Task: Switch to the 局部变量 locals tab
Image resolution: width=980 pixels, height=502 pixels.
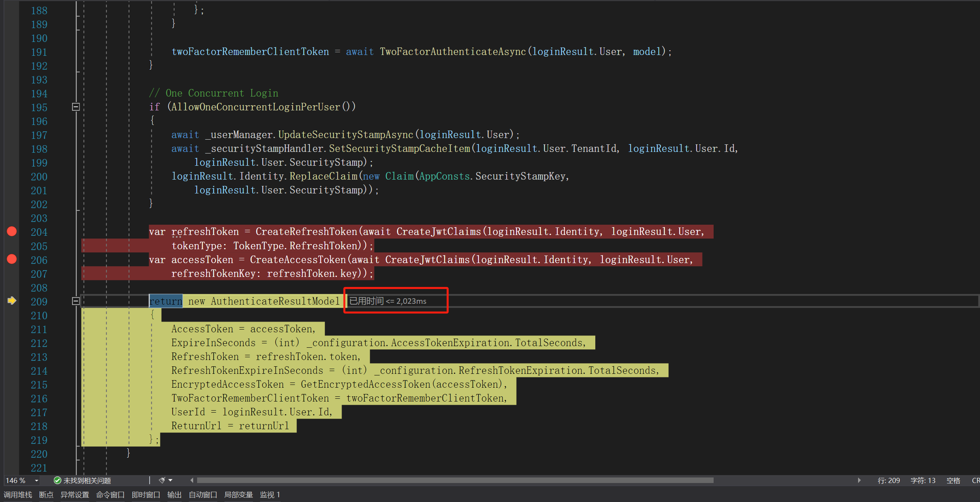Action: click(238, 494)
